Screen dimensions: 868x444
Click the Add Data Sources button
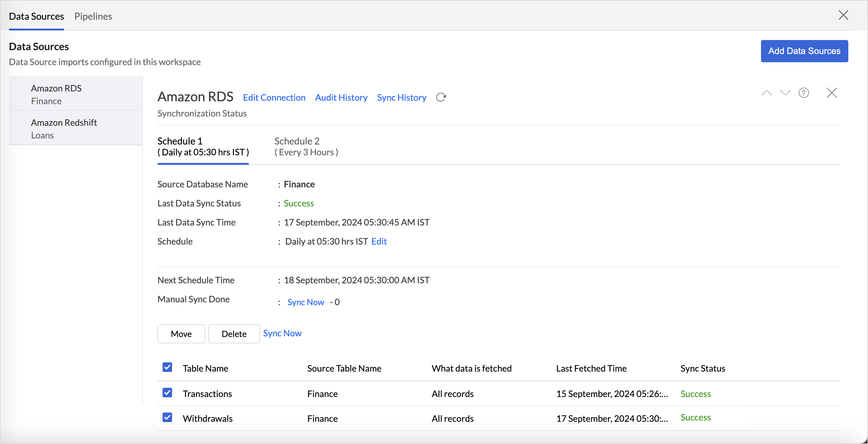click(x=804, y=51)
